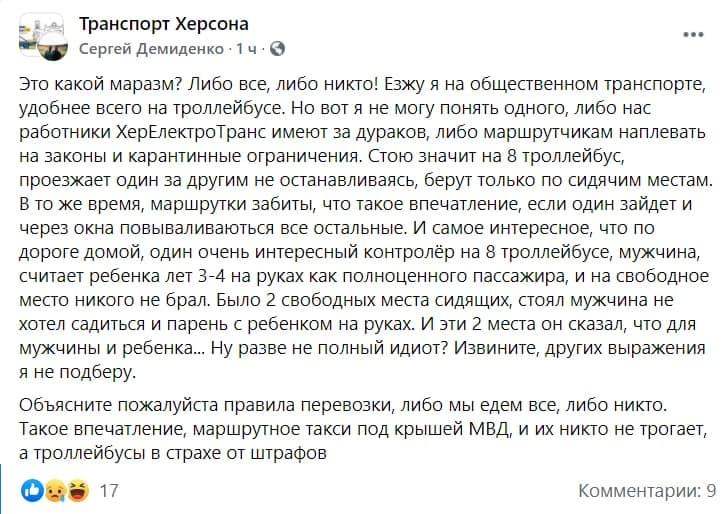This screenshot has width=728, height=514.
Task: Open Сергей Демиденко's profile name link
Action: point(151,48)
